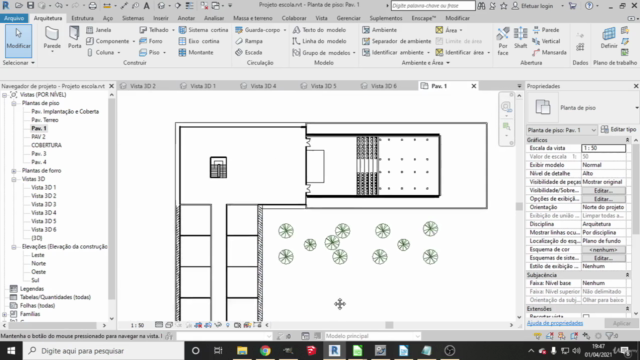Open the Selecionar dropdown

pyautogui.click(x=18, y=63)
